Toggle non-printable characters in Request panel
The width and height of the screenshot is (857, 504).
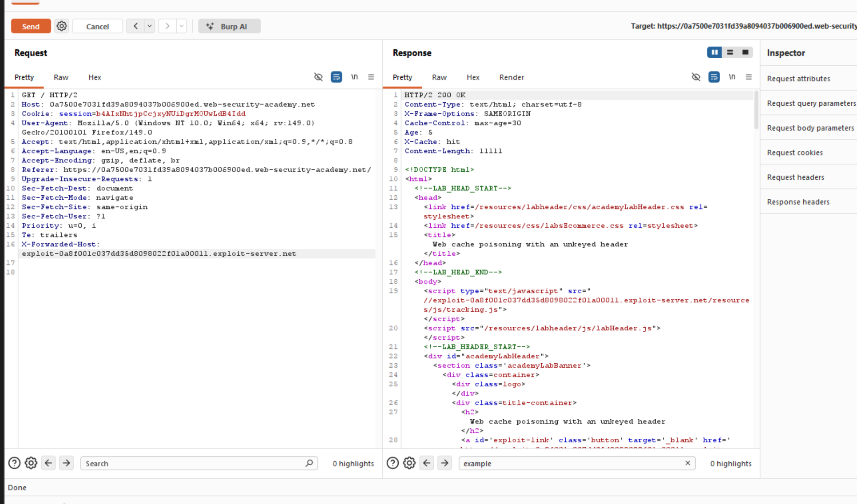[x=354, y=77]
